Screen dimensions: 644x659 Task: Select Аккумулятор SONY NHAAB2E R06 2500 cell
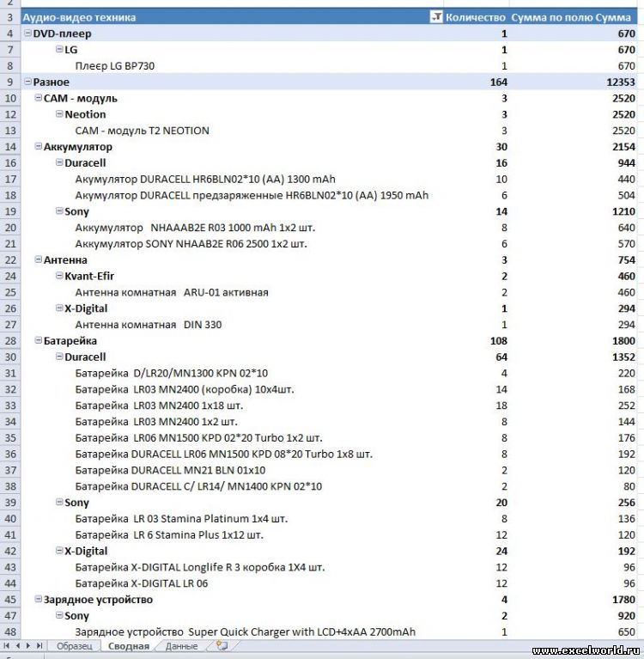tap(191, 244)
